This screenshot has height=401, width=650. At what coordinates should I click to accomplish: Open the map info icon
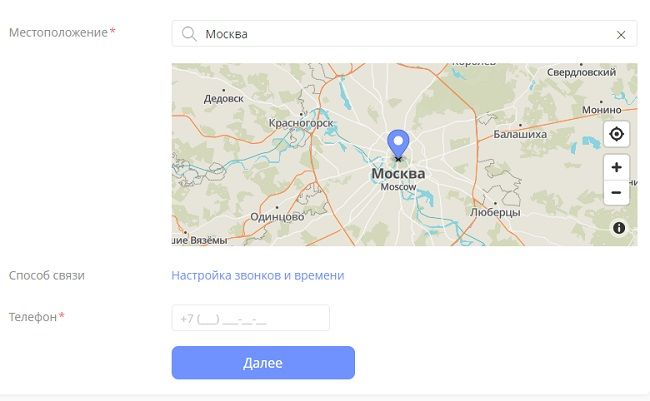point(619,229)
